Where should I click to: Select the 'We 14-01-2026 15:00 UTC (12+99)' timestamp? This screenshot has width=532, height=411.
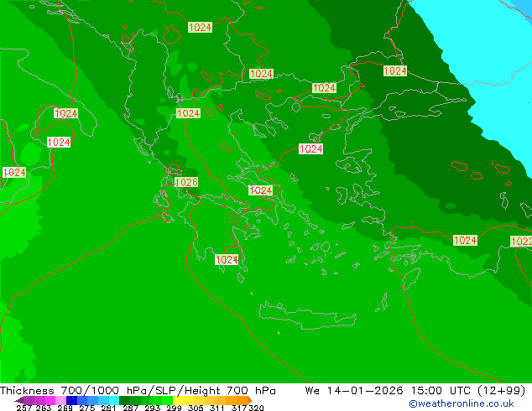pyautogui.click(x=415, y=391)
